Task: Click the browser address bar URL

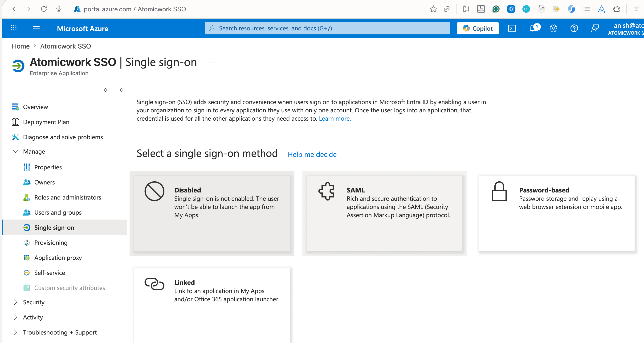Action: coord(135,9)
